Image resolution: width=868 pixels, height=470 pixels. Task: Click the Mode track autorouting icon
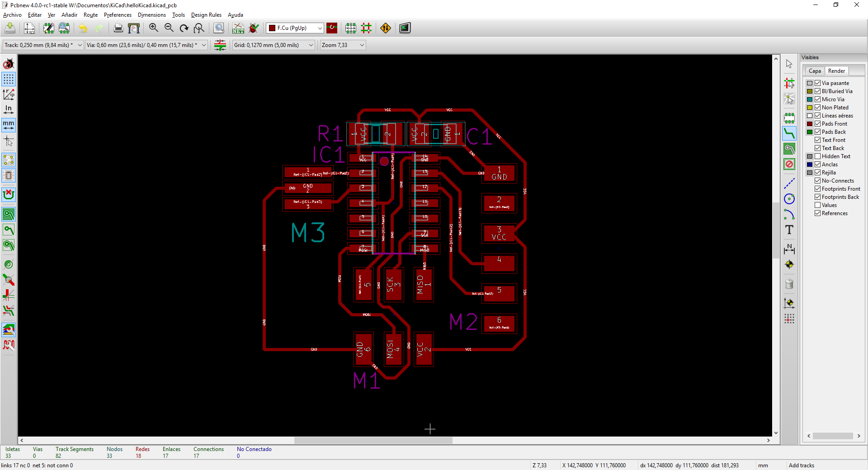[x=366, y=28]
